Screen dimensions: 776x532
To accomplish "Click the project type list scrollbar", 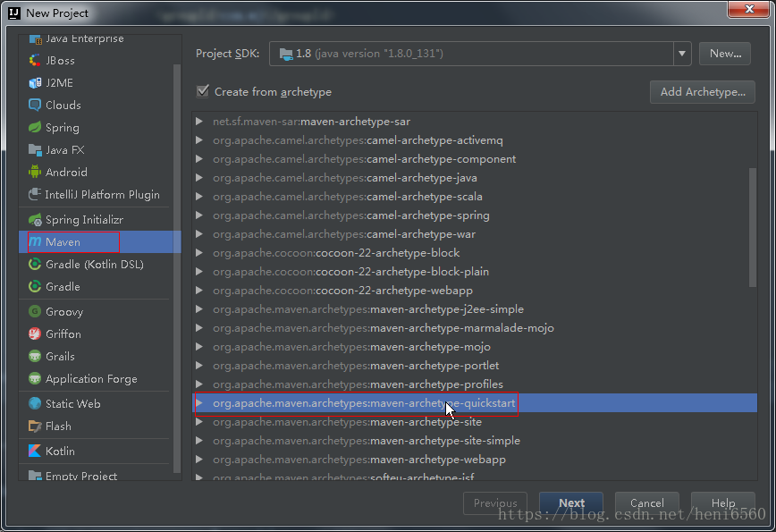I will click(x=177, y=267).
